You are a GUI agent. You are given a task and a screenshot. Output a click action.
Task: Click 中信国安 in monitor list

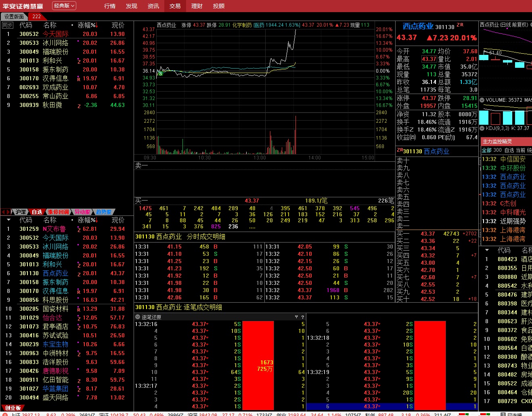513,159
